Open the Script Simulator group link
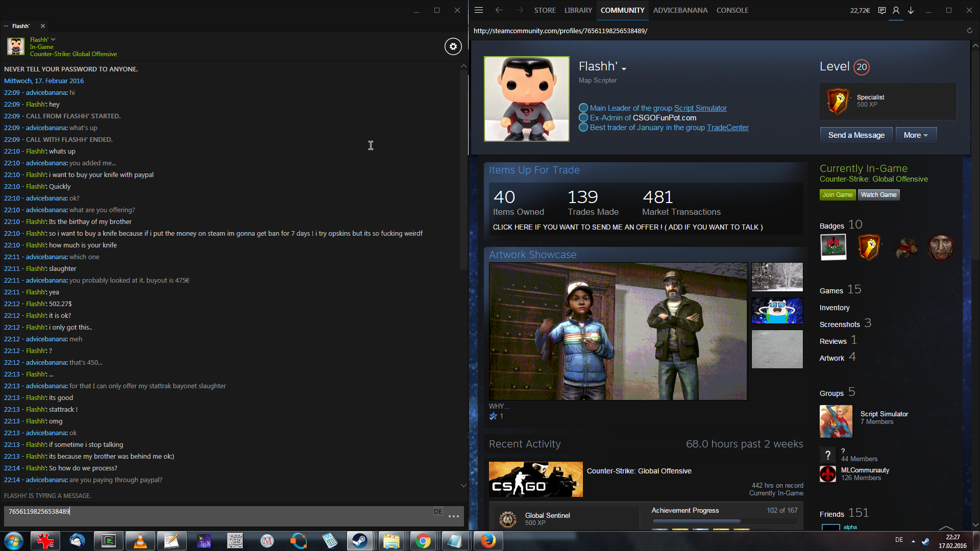Image resolution: width=980 pixels, height=551 pixels. (x=700, y=108)
